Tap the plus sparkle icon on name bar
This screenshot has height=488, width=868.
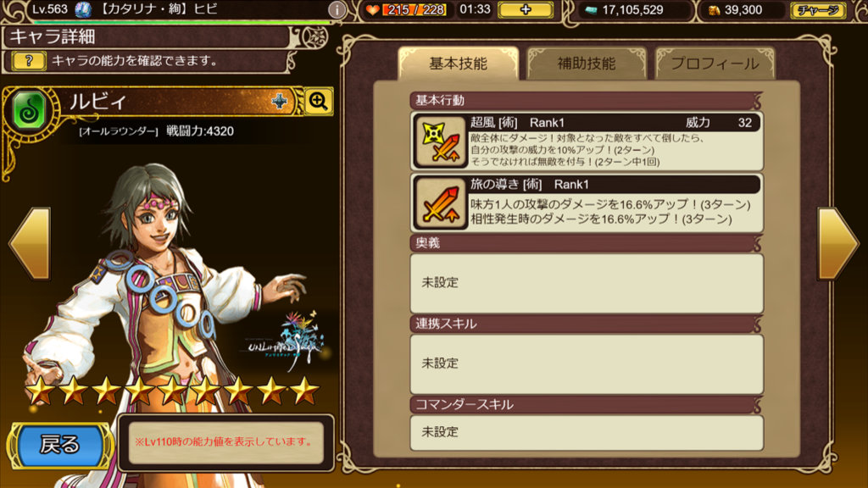[x=280, y=102]
